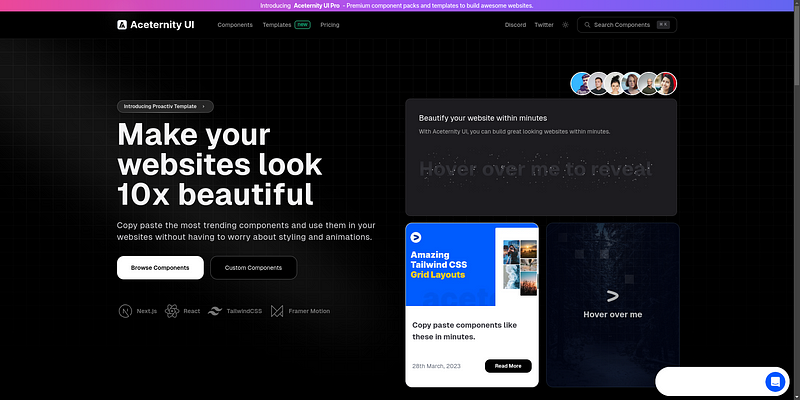Screen dimensions: 800x400
Task: Click the Custom Components button
Action: 253,267
